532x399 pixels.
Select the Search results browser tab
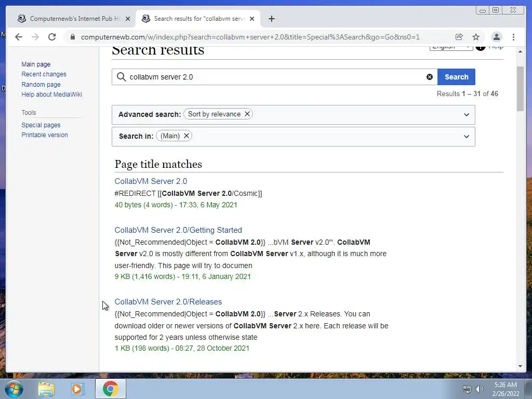[x=198, y=19]
